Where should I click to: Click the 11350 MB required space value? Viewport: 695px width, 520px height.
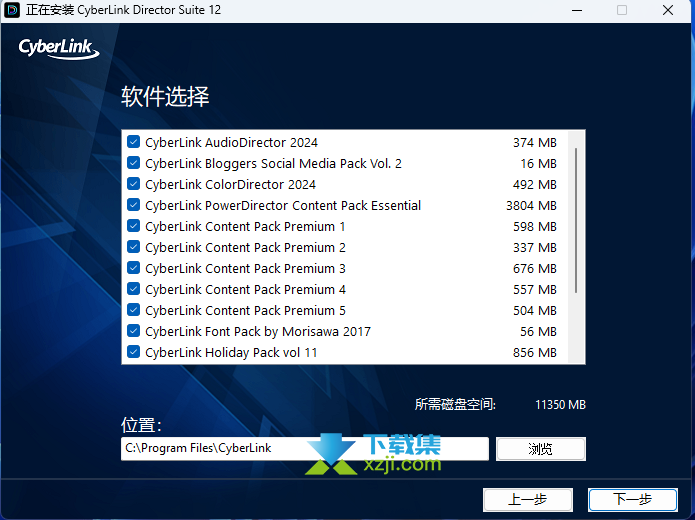pyautogui.click(x=561, y=405)
